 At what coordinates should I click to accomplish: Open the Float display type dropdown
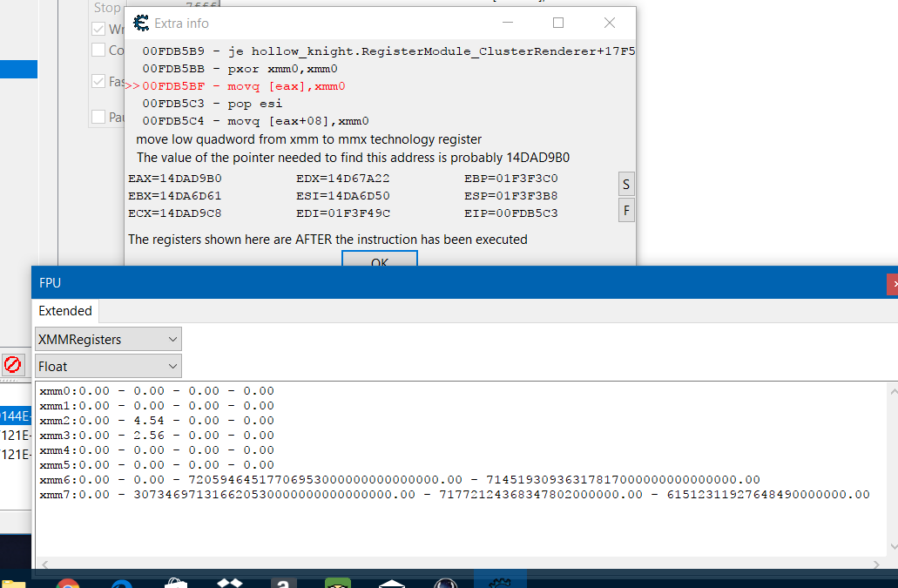108,367
